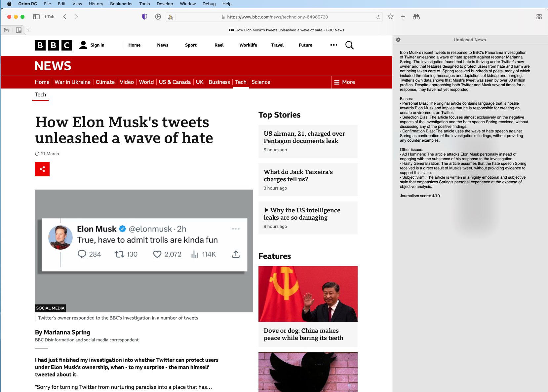Open the History menu
The width and height of the screenshot is (548, 392).
(96, 4)
